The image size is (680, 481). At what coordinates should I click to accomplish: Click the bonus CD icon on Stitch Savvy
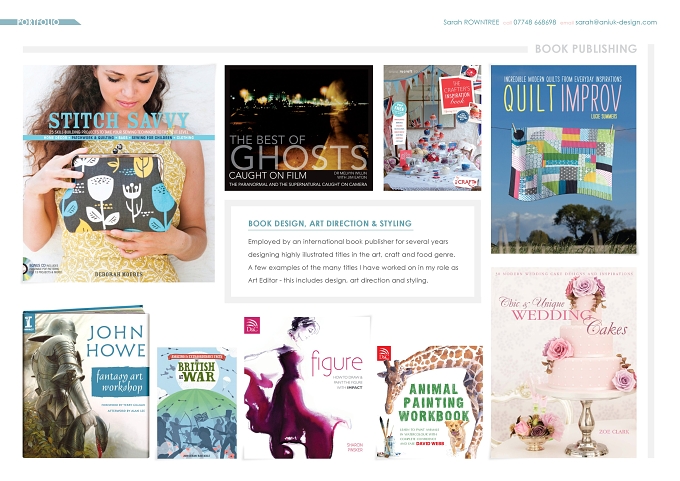pyautogui.click(x=27, y=269)
